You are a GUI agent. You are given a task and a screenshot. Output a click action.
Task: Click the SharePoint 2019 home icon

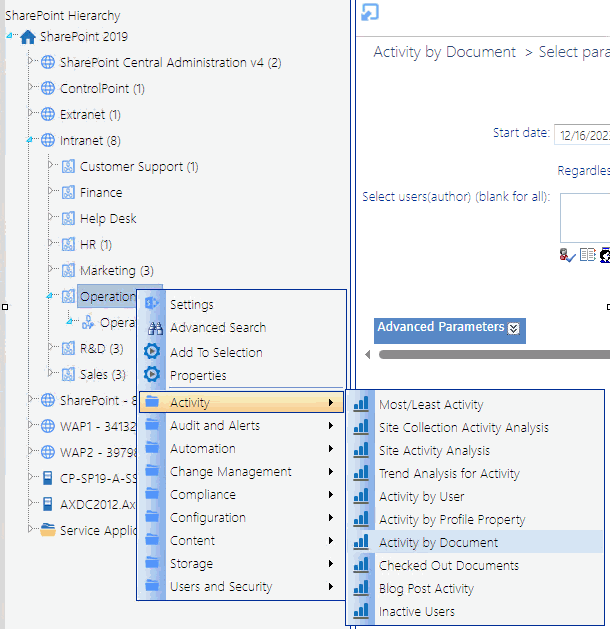[28, 37]
